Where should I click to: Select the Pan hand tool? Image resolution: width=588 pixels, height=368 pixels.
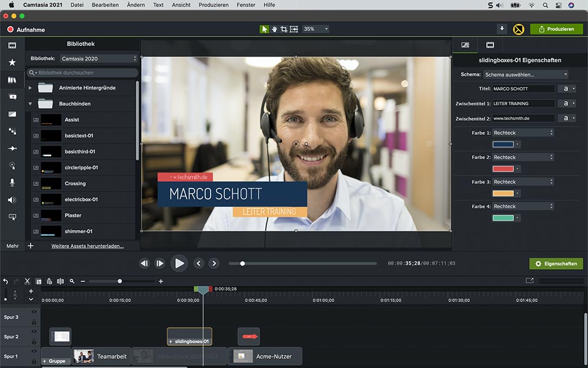[x=274, y=29]
